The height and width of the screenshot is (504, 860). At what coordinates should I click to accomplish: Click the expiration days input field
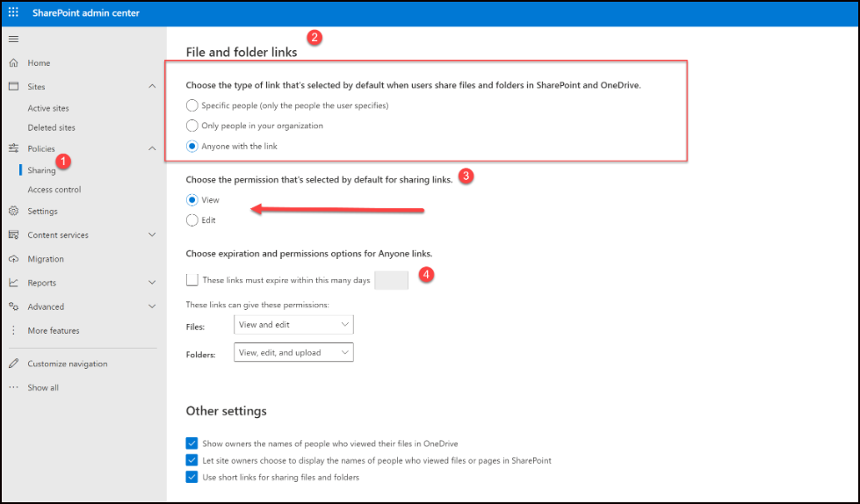click(391, 281)
